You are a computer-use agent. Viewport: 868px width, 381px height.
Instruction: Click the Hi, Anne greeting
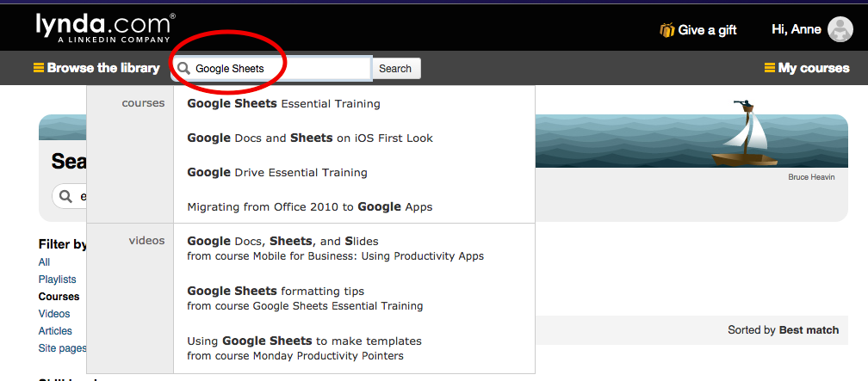796,29
